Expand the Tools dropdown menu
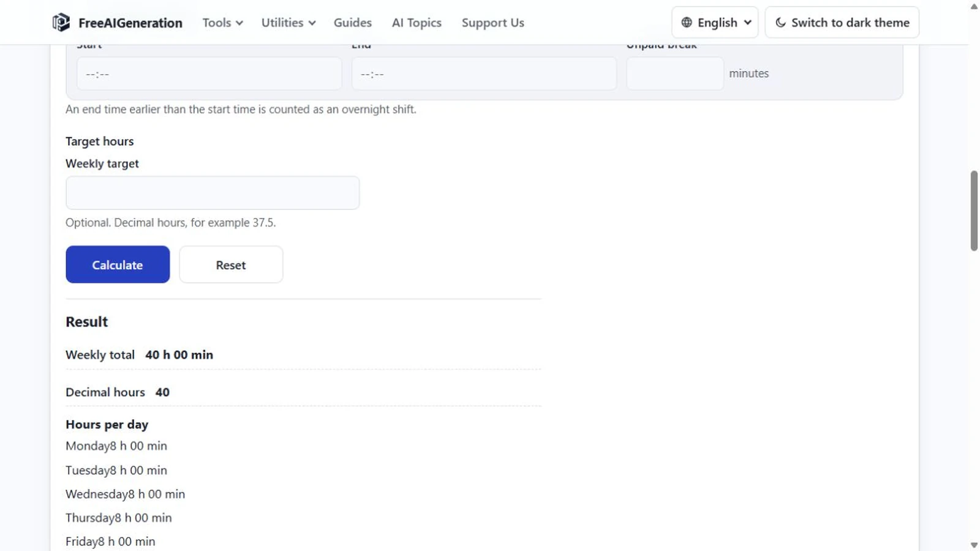 pyautogui.click(x=222, y=23)
